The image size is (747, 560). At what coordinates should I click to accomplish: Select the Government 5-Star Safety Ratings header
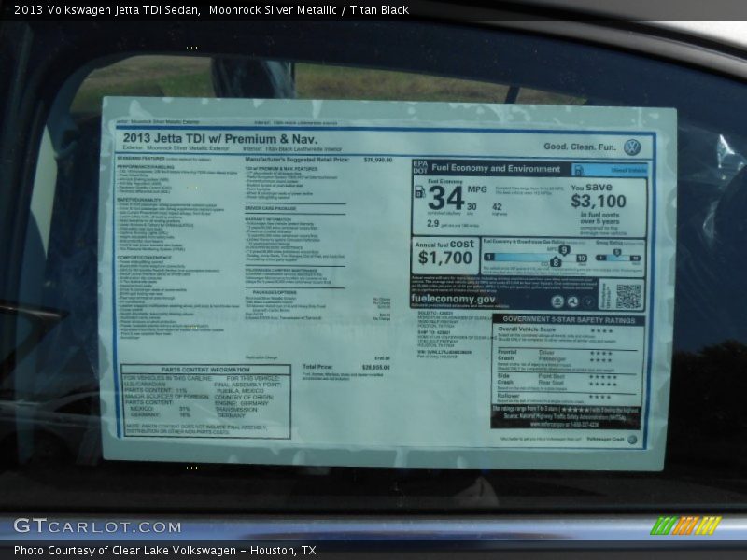pos(568,319)
